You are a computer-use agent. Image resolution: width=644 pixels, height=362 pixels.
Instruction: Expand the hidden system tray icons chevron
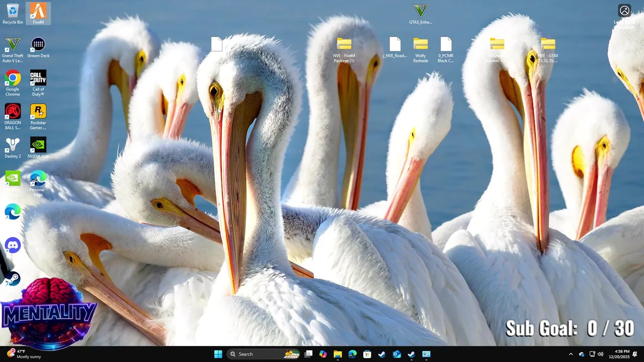(x=571, y=354)
